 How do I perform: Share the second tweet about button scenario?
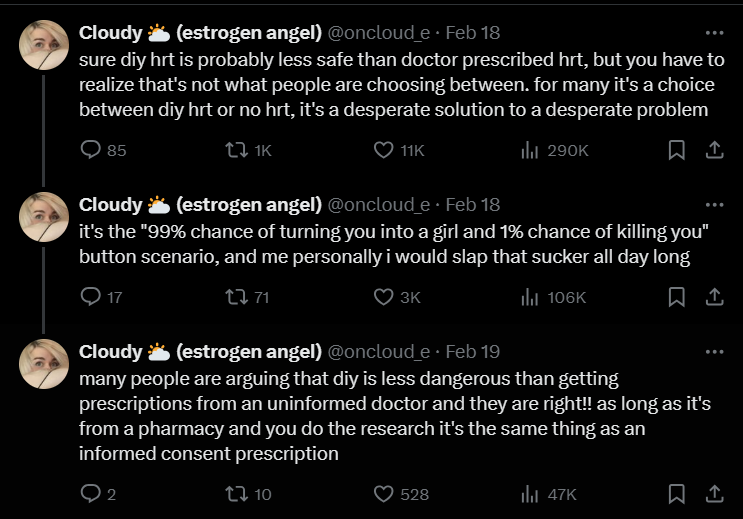coord(714,297)
